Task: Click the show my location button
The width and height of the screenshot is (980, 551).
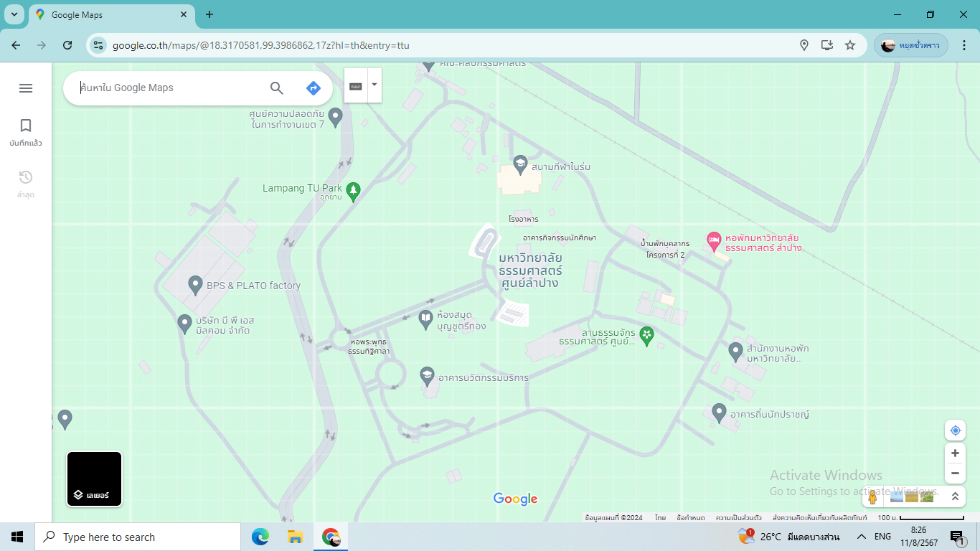Action: pos(955,430)
